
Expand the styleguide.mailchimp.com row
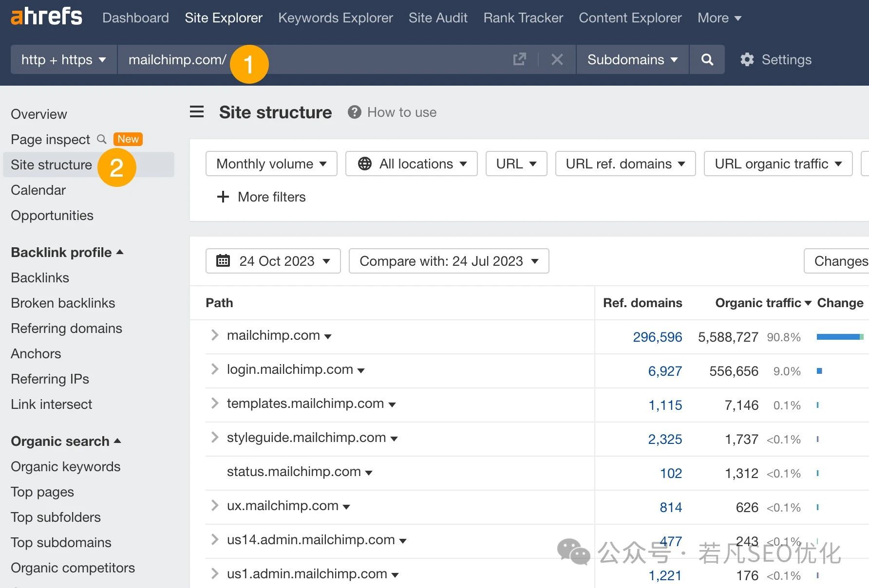point(214,437)
